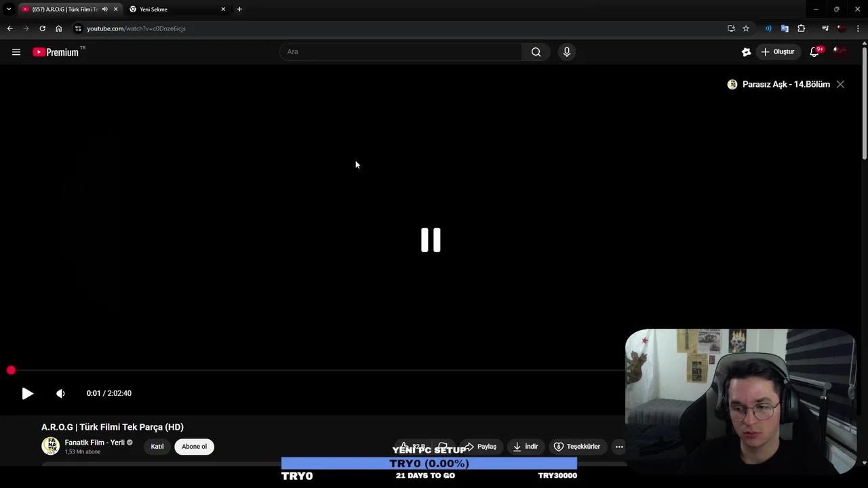Play the video with the play button
Viewport: 868px width, 488px height.
click(x=27, y=393)
